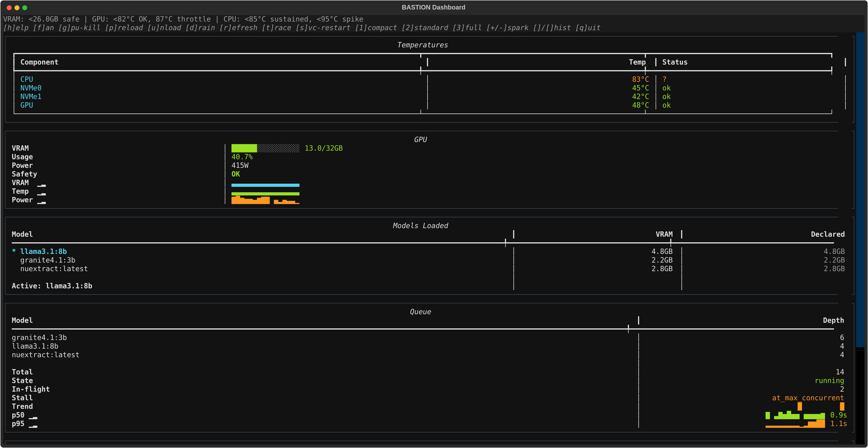Screen dimensions: 868x448
Task: Click the queue depth 6 for granite4.1:3b
Action: [x=842, y=338]
